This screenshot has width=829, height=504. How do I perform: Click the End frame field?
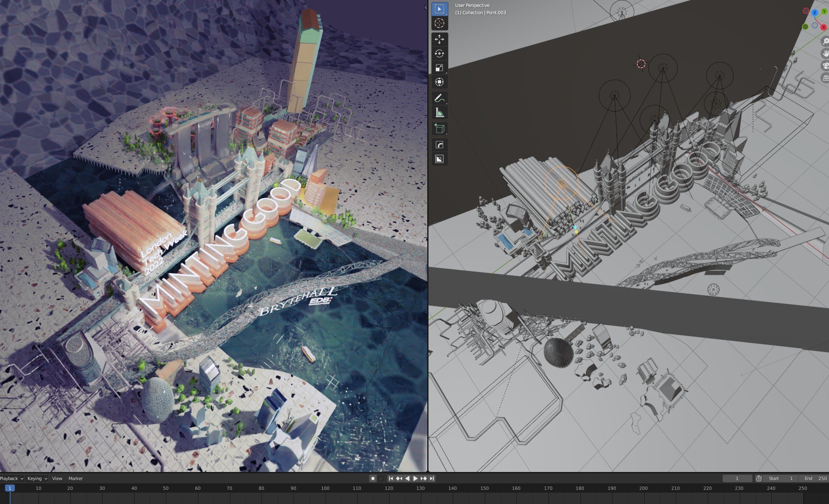click(x=814, y=478)
